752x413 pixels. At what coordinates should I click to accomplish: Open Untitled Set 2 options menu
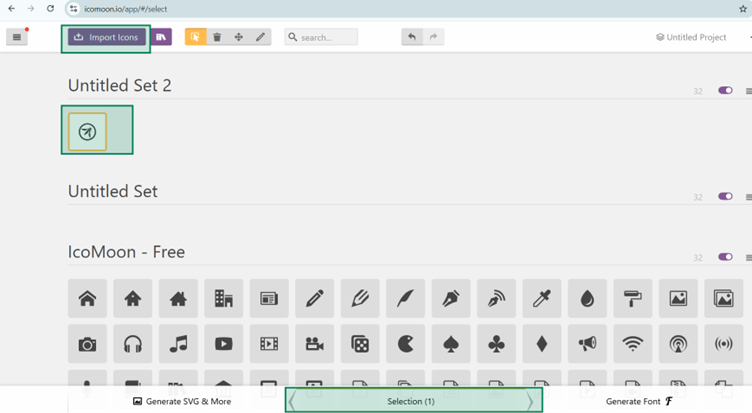(748, 91)
